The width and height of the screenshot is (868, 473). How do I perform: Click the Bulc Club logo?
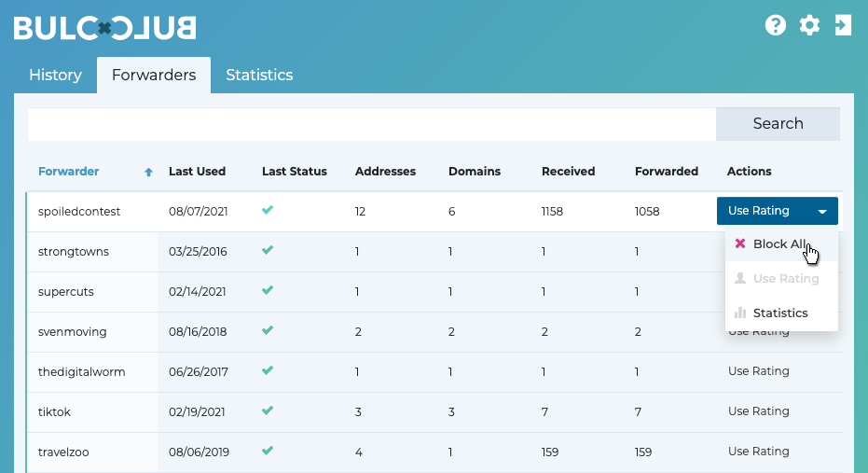(x=104, y=28)
